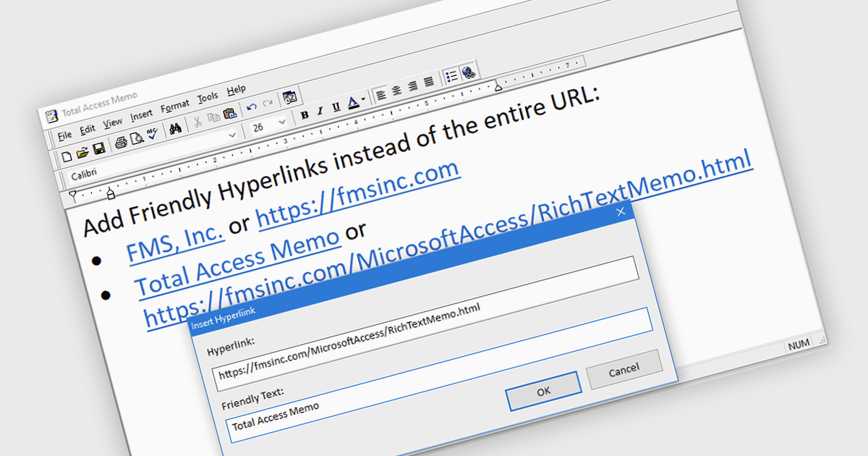Close the Insert Hyperlink dialog
The image size is (868, 456).
pos(621,212)
